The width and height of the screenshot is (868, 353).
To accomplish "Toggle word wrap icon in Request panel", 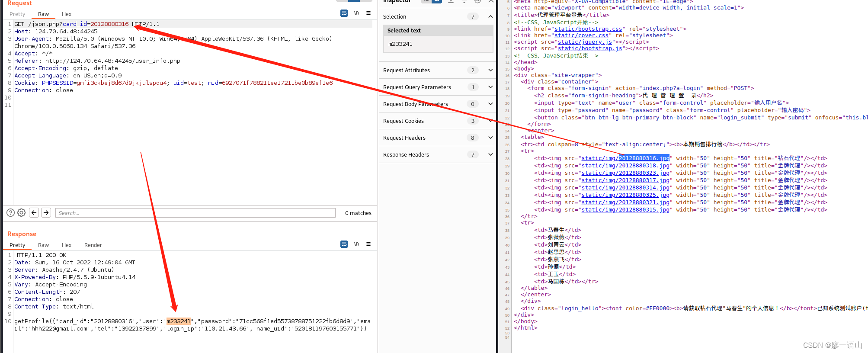I will pyautogui.click(x=344, y=13).
